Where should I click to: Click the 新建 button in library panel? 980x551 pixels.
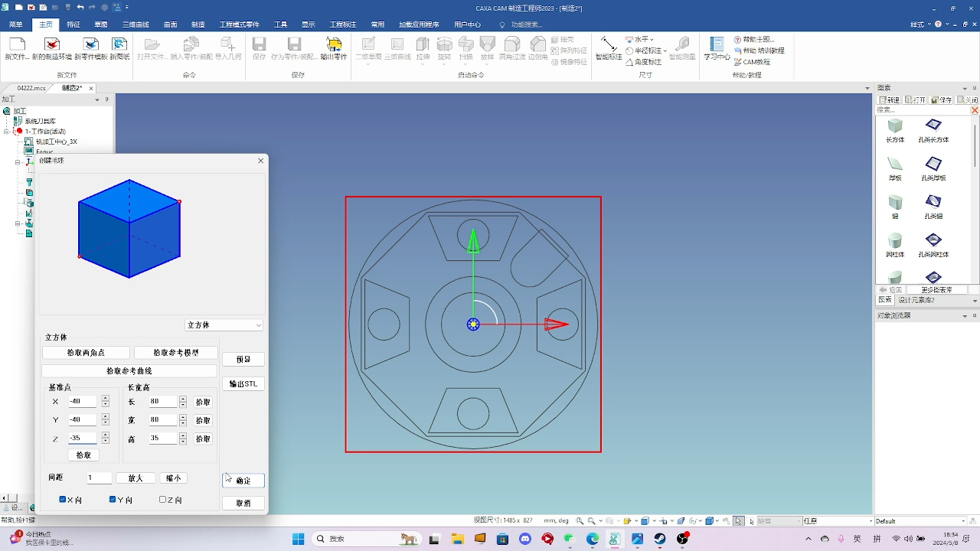tap(890, 99)
